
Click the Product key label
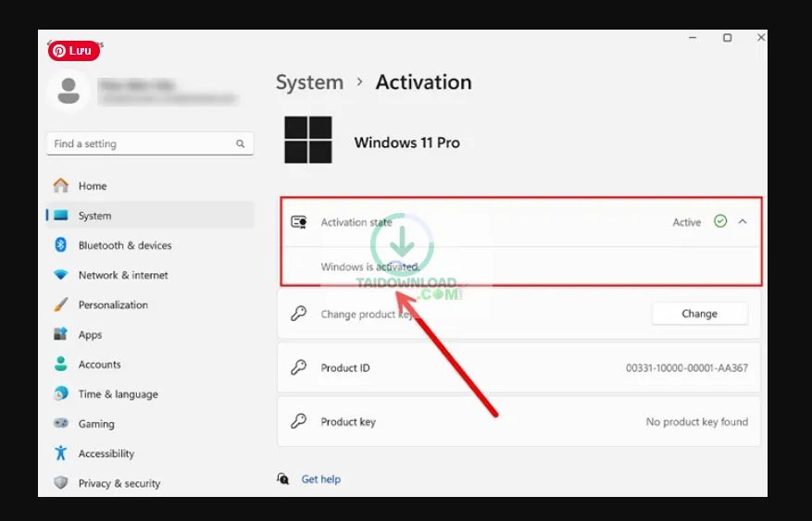(x=348, y=422)
